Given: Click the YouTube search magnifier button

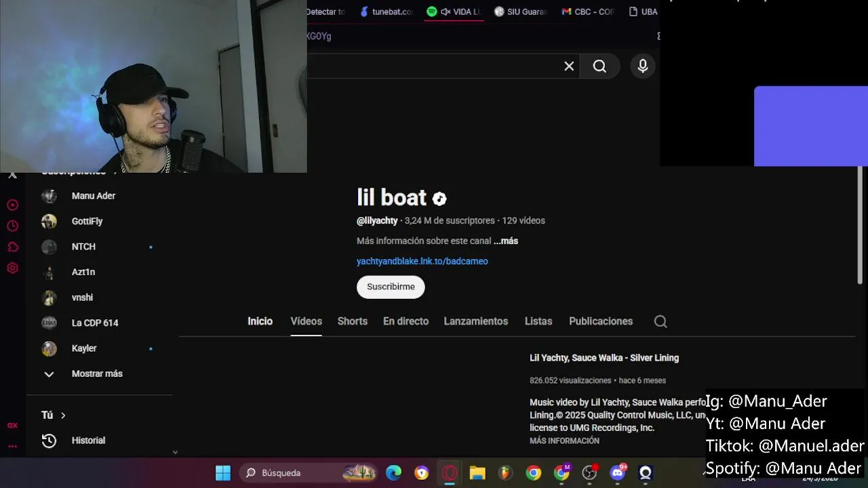Looking at the screenshot, I should pos(599,66).
